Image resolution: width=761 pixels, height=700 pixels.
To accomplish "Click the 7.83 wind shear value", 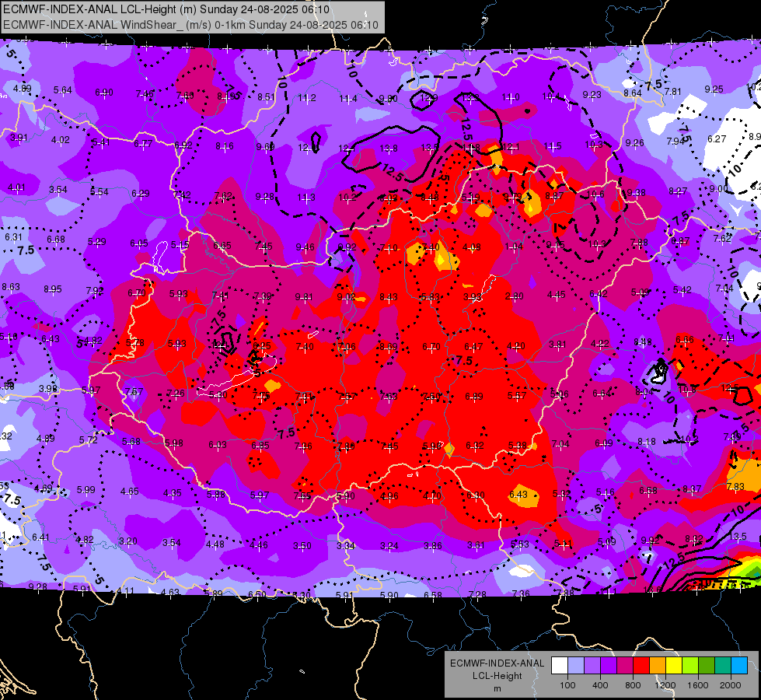I will click(735, 486).
